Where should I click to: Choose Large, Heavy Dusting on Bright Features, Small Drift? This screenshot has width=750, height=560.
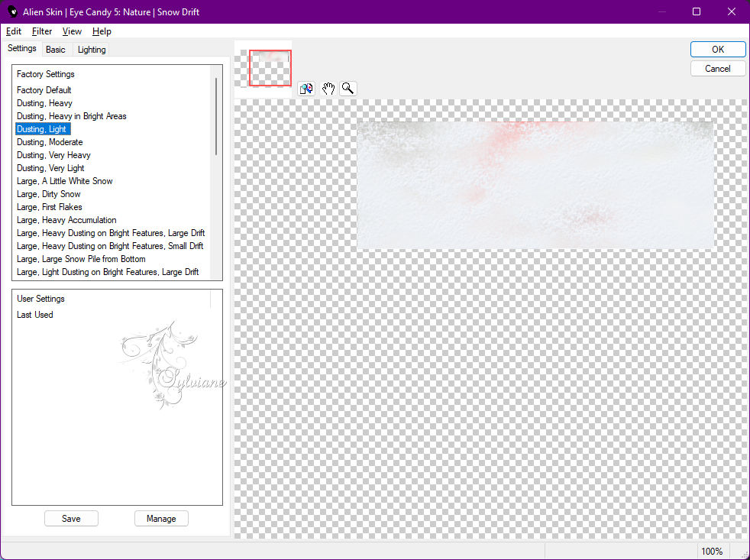(110, 245)
